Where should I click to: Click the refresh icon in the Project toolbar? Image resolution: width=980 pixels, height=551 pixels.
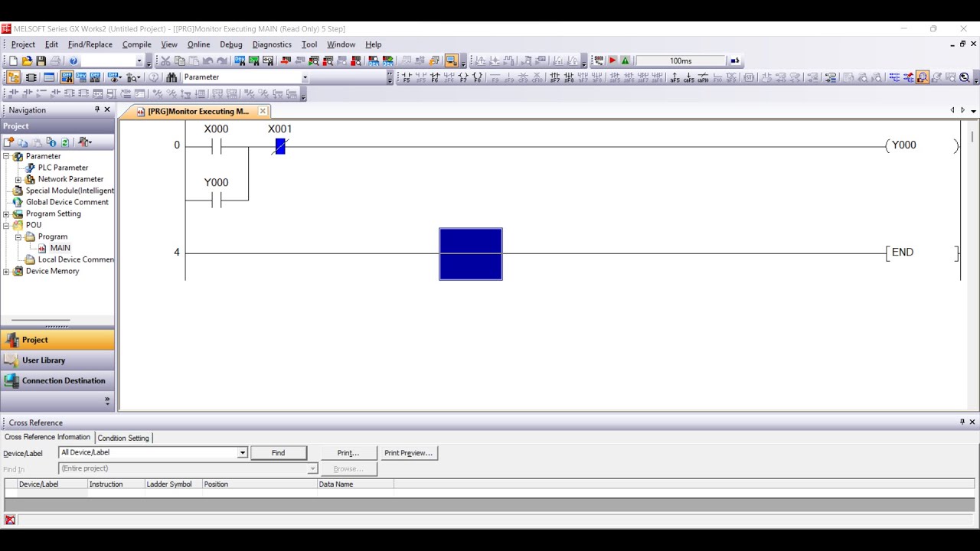(x=65, y=142)
